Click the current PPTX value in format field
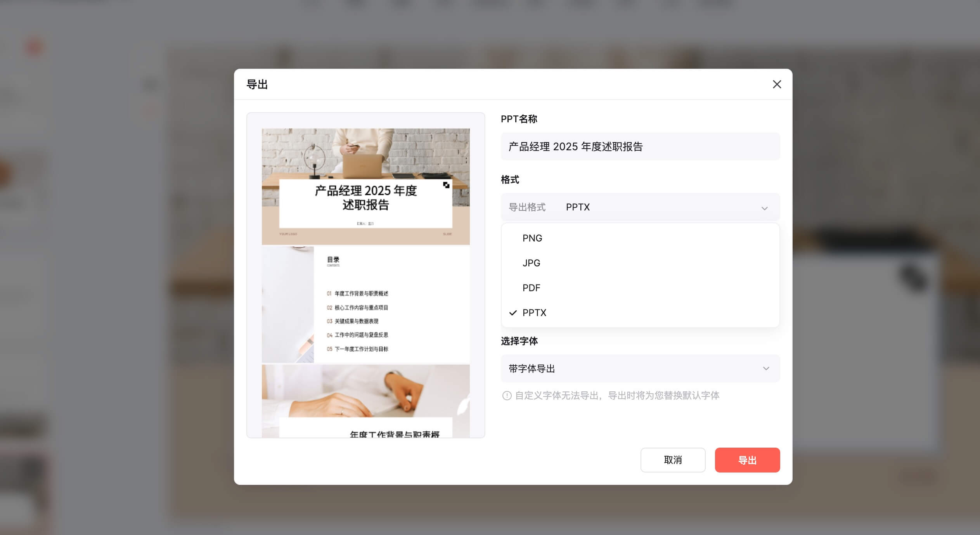Viewport: 980px width, 535px height. [577, 207]
